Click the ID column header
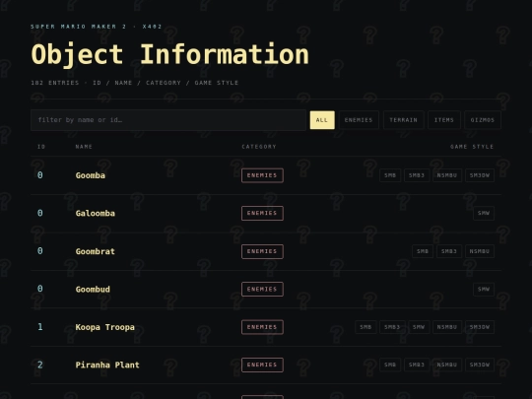The height and width of the screenshot is (399, 532). (41, 147)
